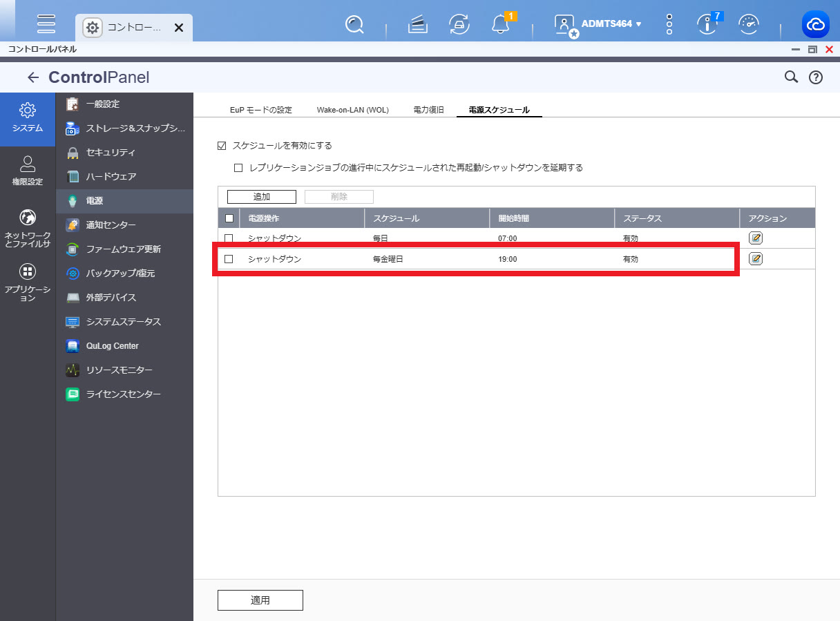Expand the ADMTS464 user dropdown
The width and height of the screenshot is (840, 621).
point(611,24)
